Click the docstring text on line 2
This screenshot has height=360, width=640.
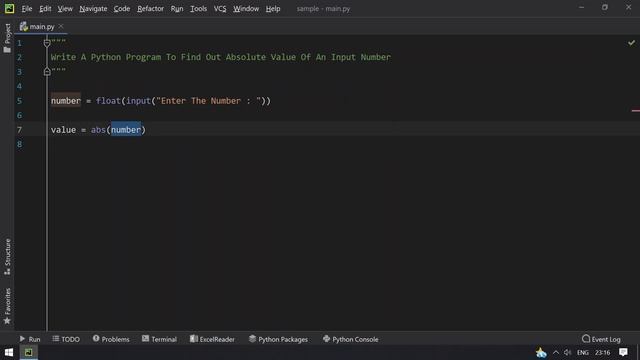221,57
